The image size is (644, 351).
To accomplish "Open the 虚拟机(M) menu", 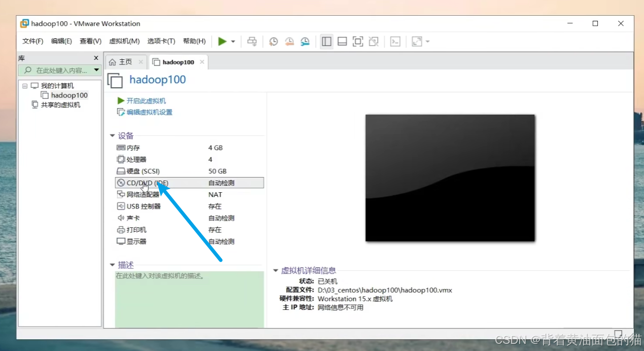I will (x=124, y=41).
